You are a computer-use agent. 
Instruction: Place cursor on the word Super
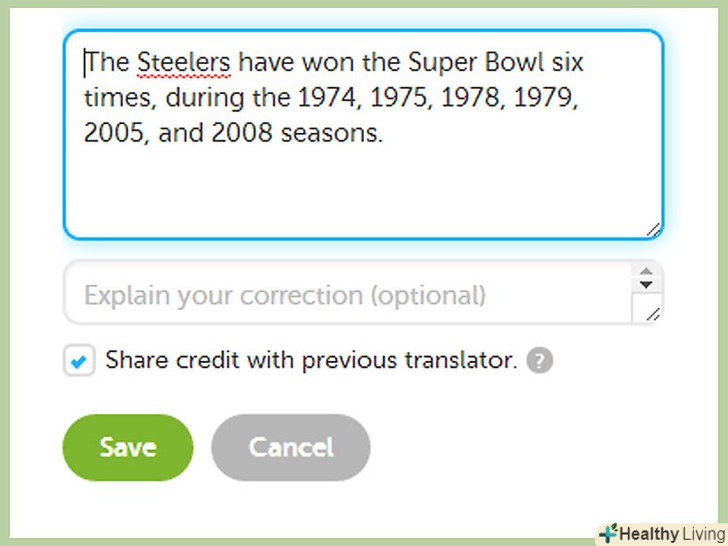point(439,64)
